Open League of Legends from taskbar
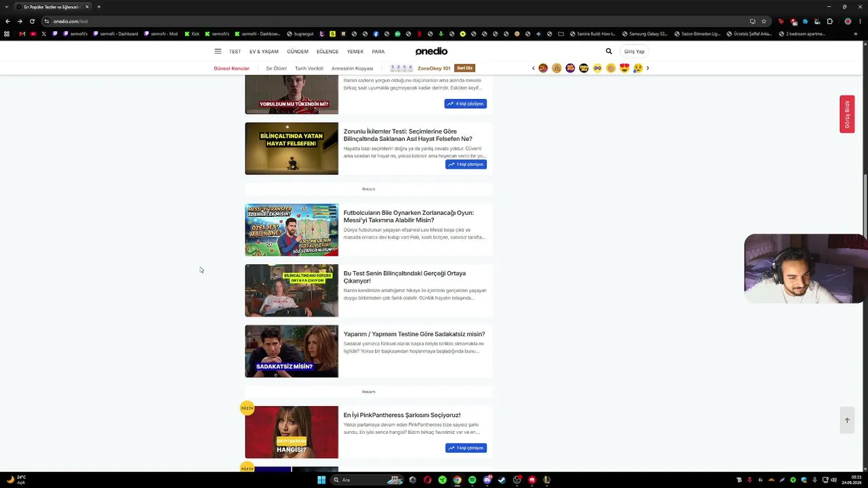868x488 pixels. 547,480
